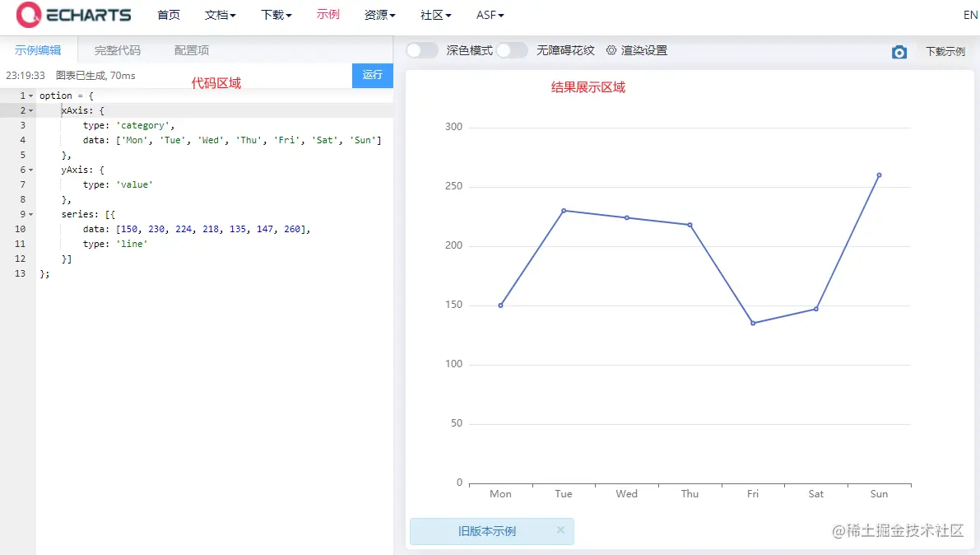
Task: Open the 资源 dropdown menu
Action: 380,14
